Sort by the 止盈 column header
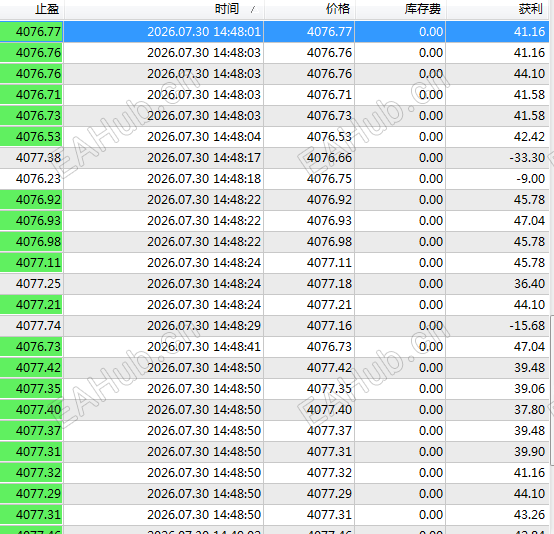The image size is (554, 534). click(x=32, y=9)
